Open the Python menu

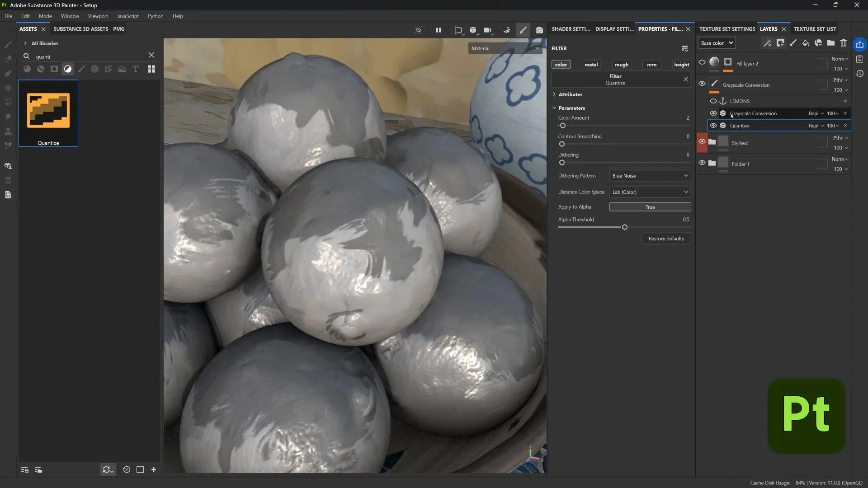click(x=156, y=16)
